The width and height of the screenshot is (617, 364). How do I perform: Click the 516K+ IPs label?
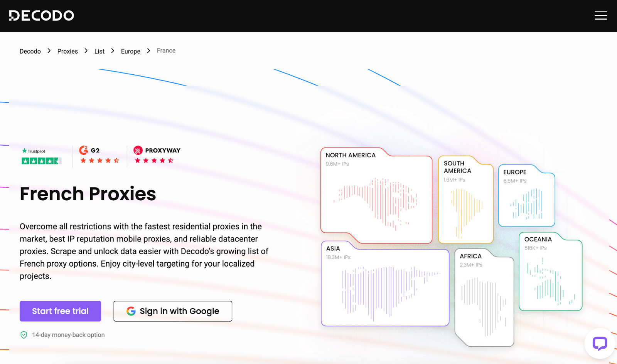point(535,248)
